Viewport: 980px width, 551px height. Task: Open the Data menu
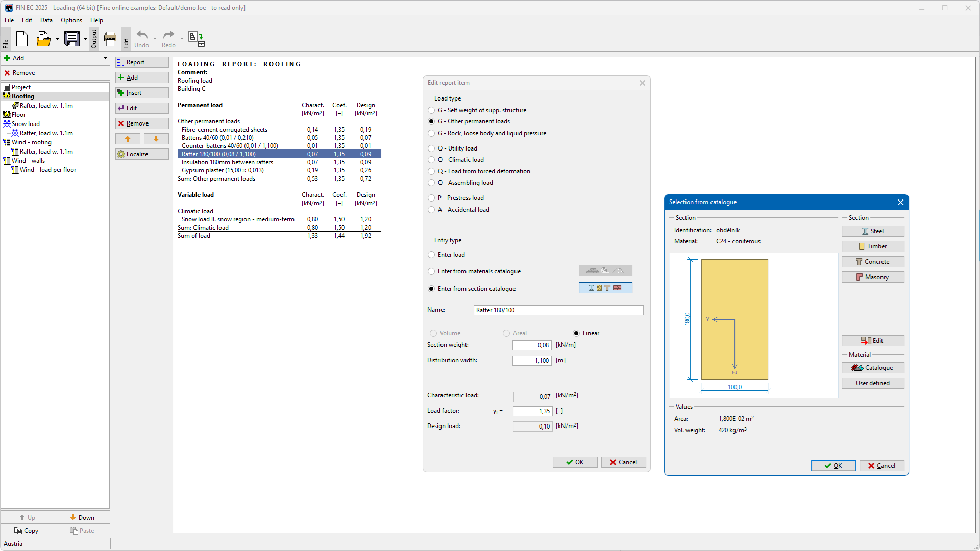[x=46, y=20]
